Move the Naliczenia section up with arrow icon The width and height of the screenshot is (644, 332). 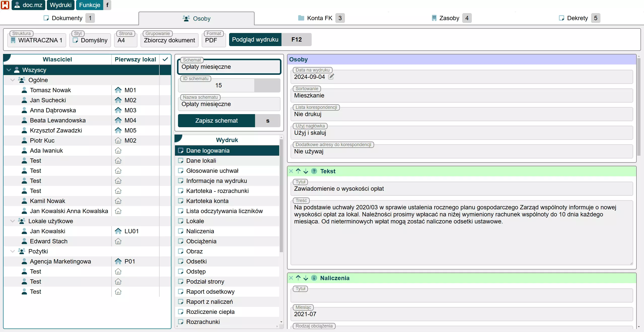click(x=298, y=278)
